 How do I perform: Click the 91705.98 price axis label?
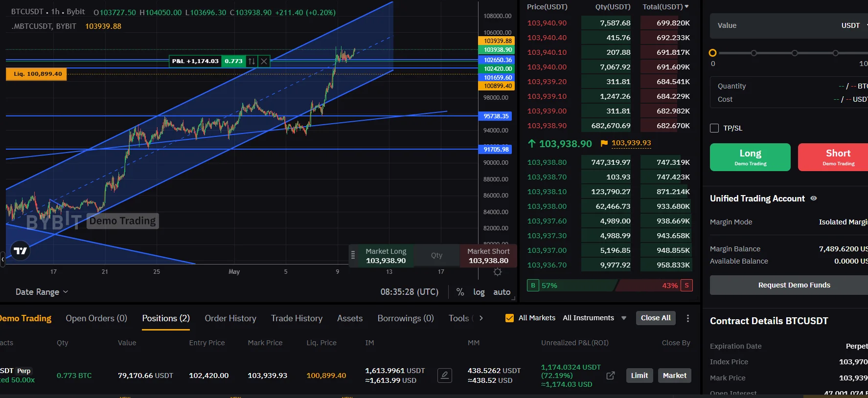coord(496,150)
